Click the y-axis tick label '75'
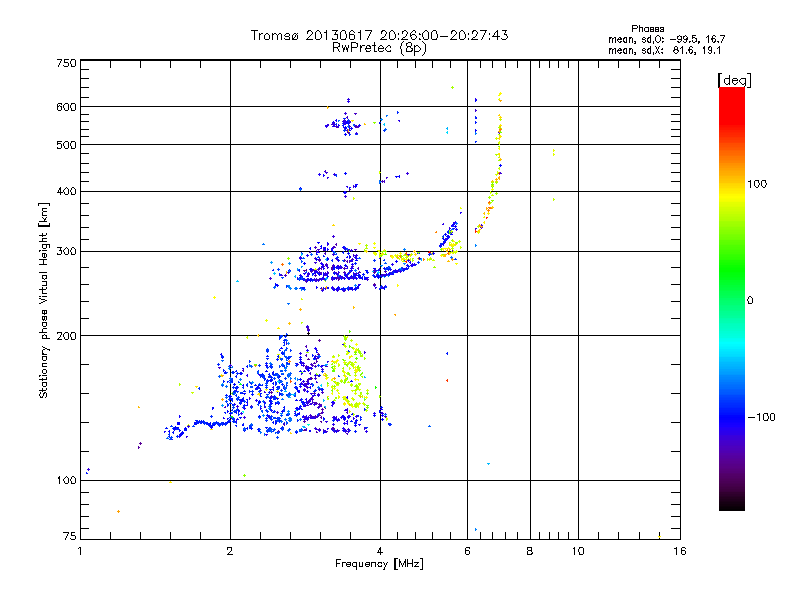The height and width of the screenshot is (600, 800). [70, 536]
